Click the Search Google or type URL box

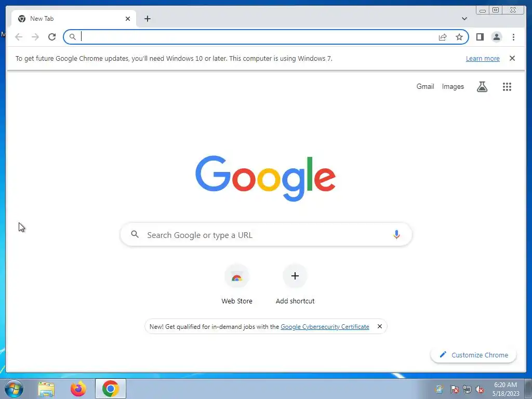[266, 234]
